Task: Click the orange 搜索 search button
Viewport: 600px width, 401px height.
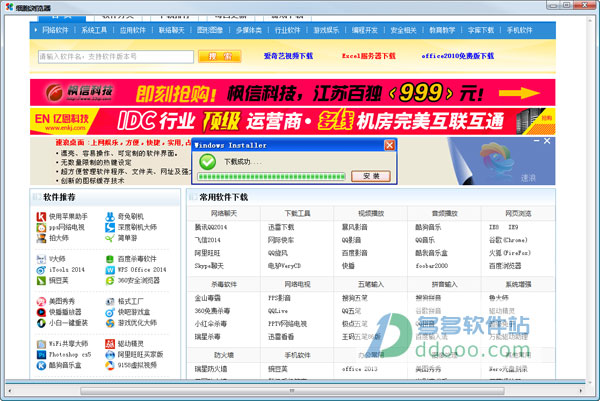Action: (x=220, y=57)
